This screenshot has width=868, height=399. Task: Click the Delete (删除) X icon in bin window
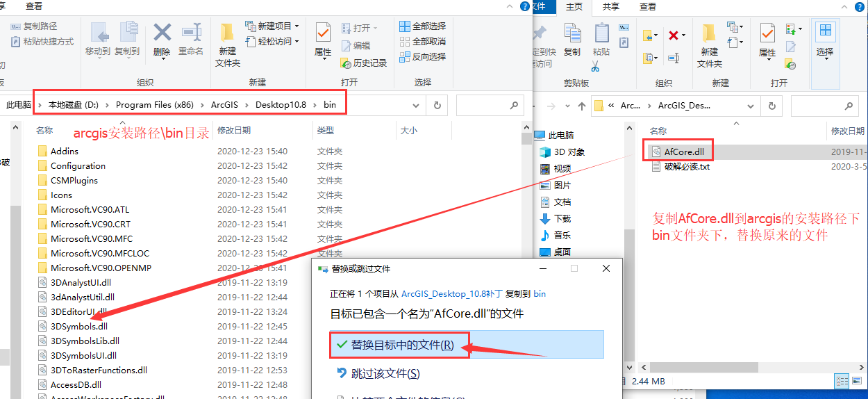click(162, 32)
